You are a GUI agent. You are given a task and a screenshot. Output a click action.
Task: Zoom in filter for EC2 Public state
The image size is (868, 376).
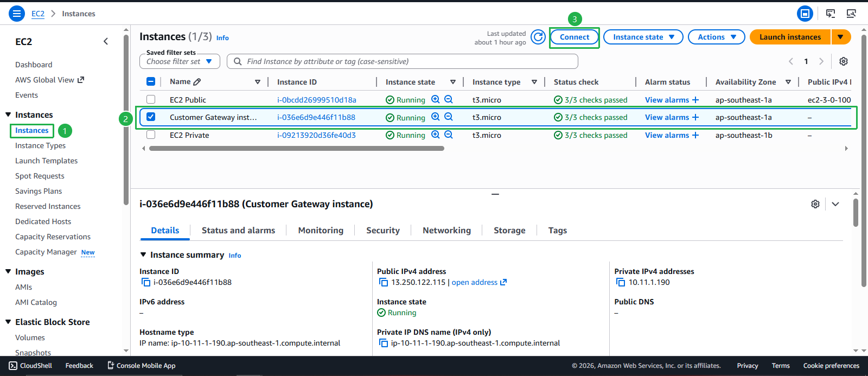click(436, 99)
